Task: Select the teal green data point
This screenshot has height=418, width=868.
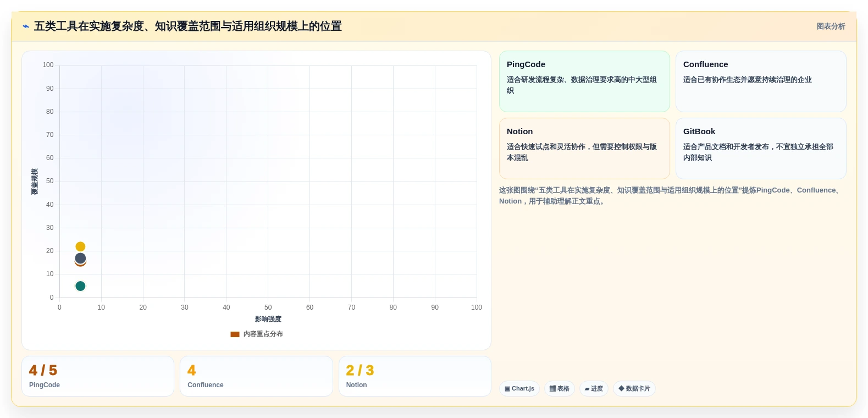Action: (x=80, y=286)
